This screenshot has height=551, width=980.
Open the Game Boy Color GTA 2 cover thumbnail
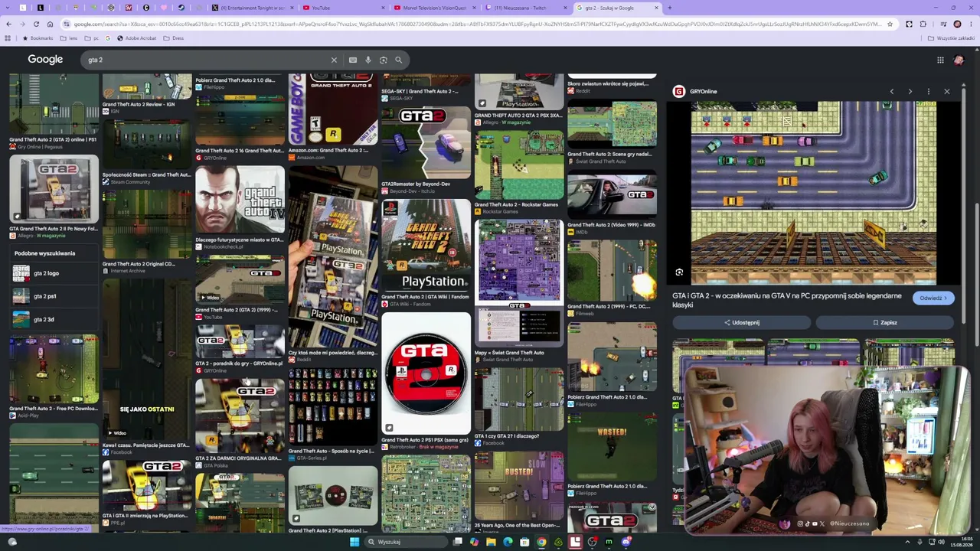[333, 109]
